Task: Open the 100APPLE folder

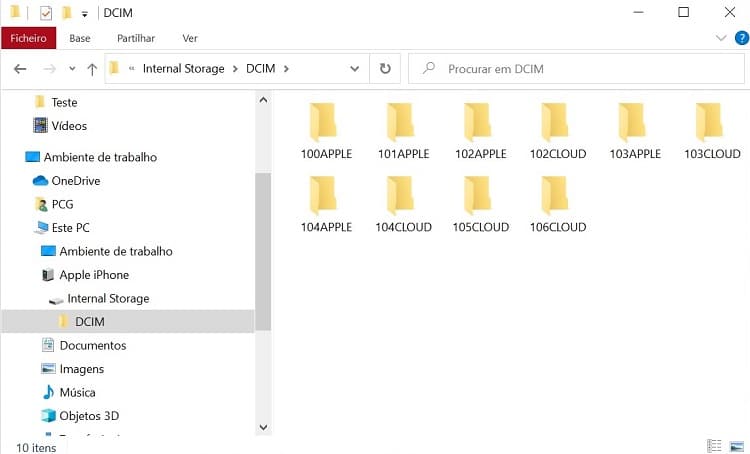Action: coord(326,132)
